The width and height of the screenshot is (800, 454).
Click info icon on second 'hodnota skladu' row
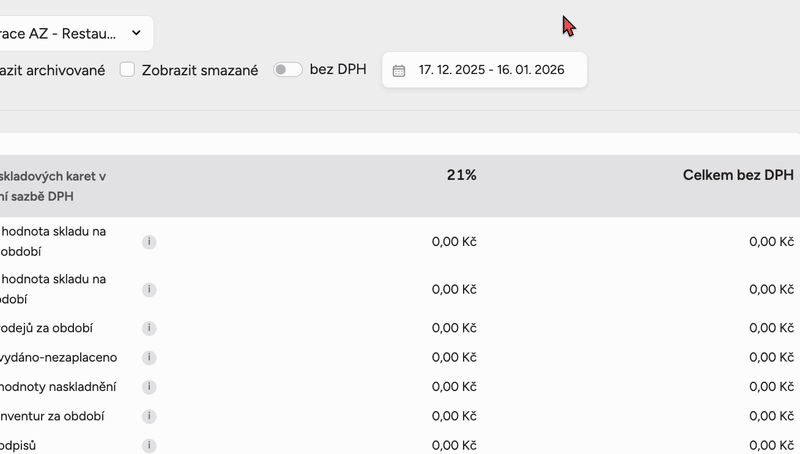click(149, 290)
